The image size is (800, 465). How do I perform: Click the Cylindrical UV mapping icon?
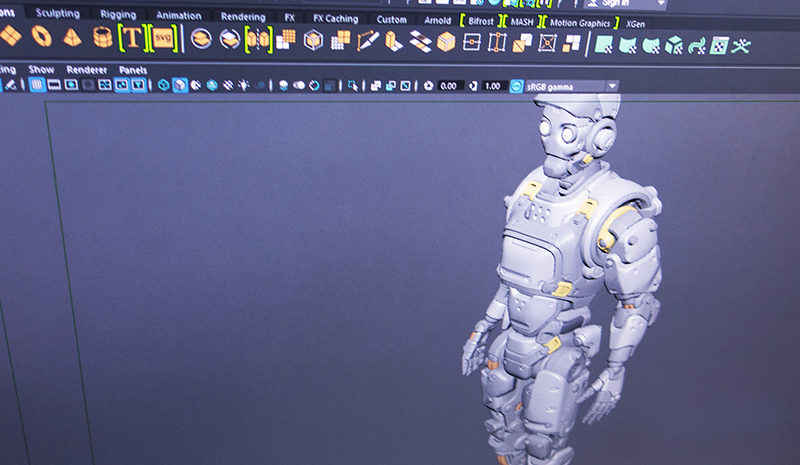(x=627, y=45)
